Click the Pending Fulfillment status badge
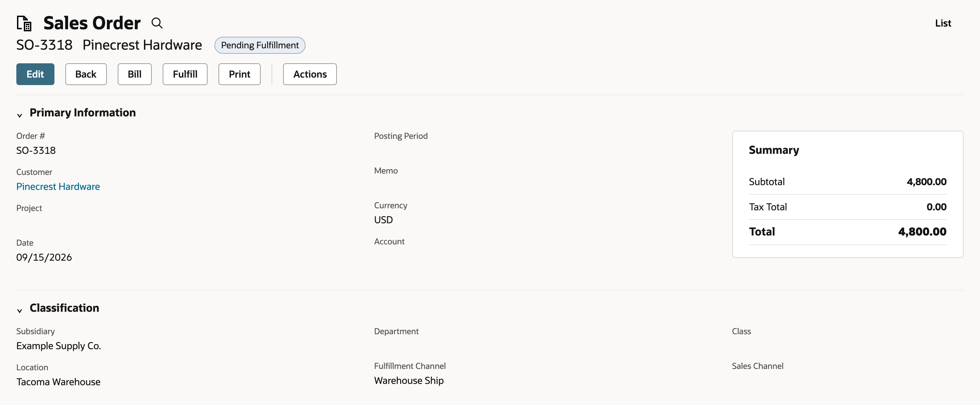The height and width of the screenshot is (405, 980). click(x=260, y=45)
